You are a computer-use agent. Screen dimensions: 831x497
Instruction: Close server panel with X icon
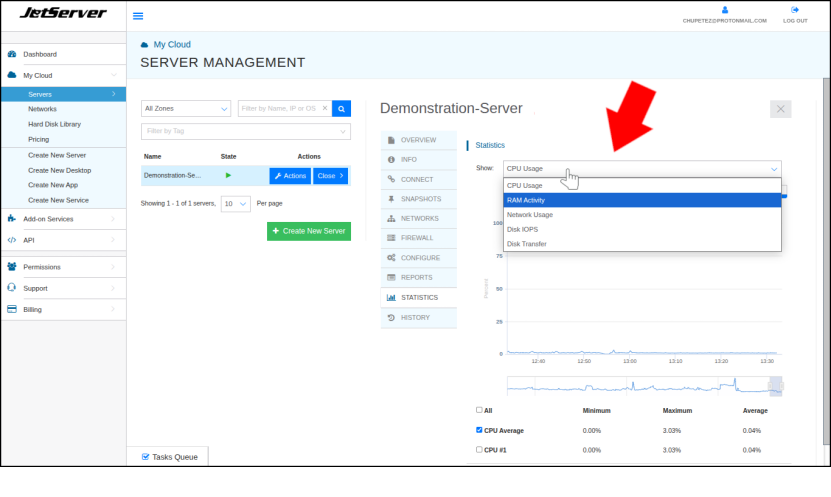[x=781, y=109]
